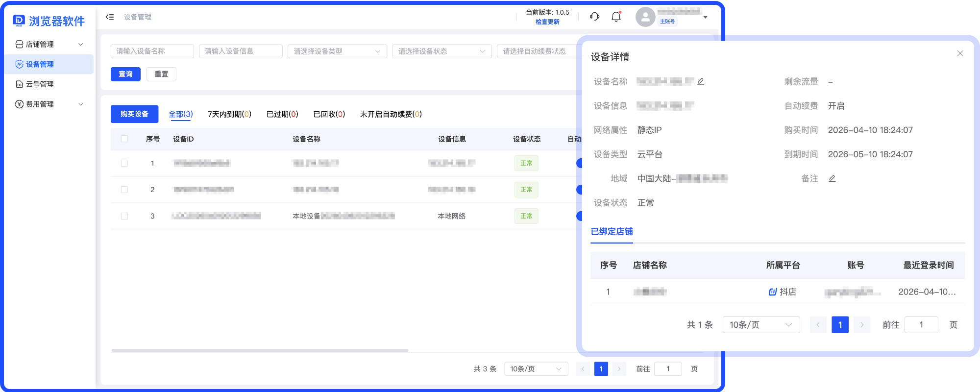Click the 设备管理 IP icon
Screen dimensions: 980x392
(19, 64)
